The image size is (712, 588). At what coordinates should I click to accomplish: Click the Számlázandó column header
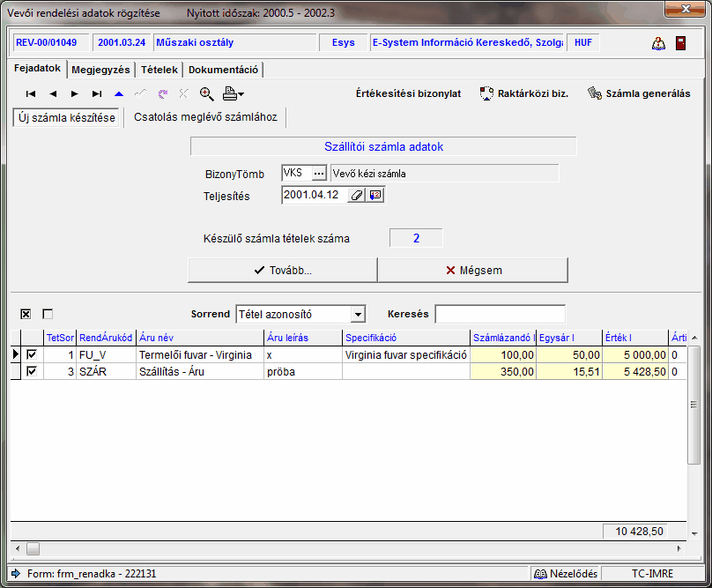tap(503, 338)
